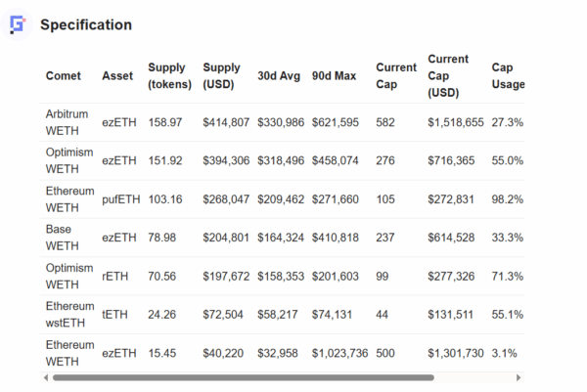Viewport: 587px width, 392px height.
Task: Click the $272,831 cap USD cell
Action: click(451, 199)
